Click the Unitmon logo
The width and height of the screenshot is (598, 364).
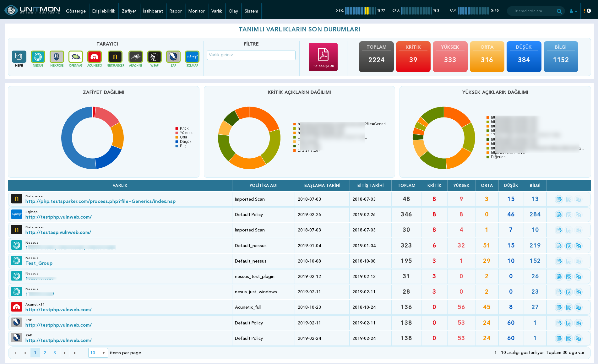pos(32,10)
